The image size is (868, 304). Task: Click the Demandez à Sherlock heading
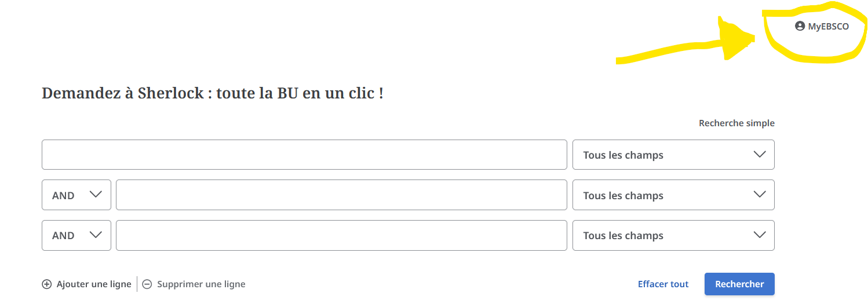(212, 93)
